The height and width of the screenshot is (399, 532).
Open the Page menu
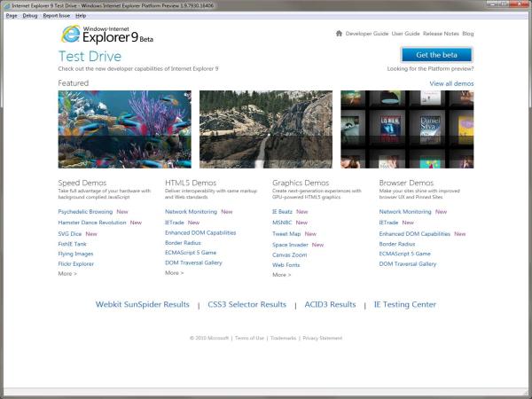[12, 16]
